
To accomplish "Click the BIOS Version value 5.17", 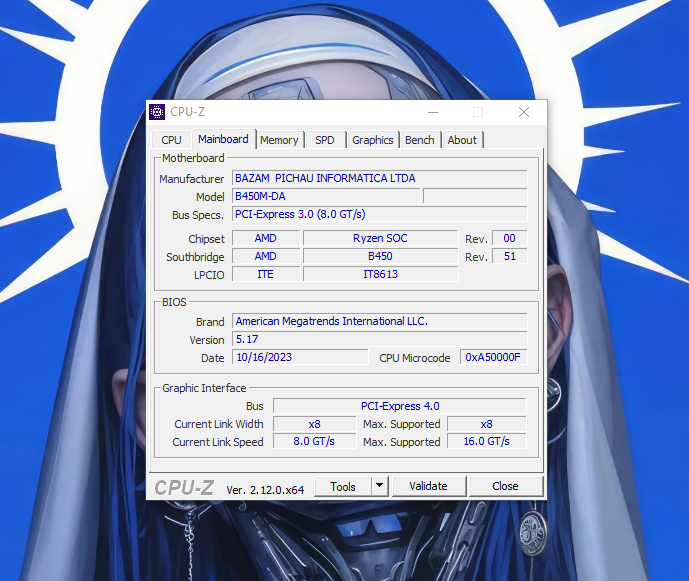I will point(380,339).
